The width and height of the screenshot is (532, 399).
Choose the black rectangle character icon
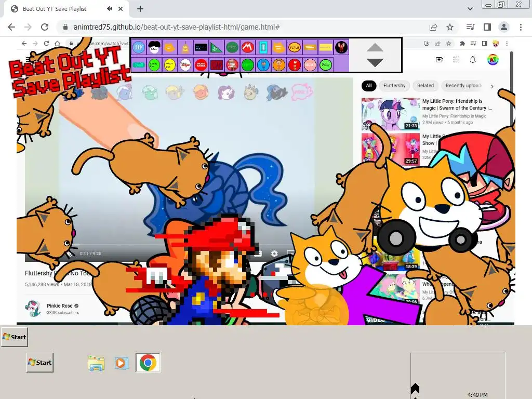coord(201,47)
